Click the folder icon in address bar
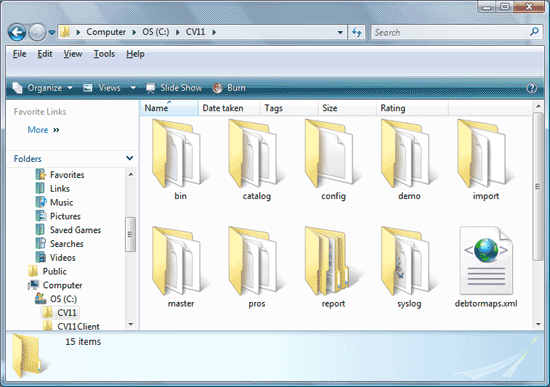 tap(65, 32)
